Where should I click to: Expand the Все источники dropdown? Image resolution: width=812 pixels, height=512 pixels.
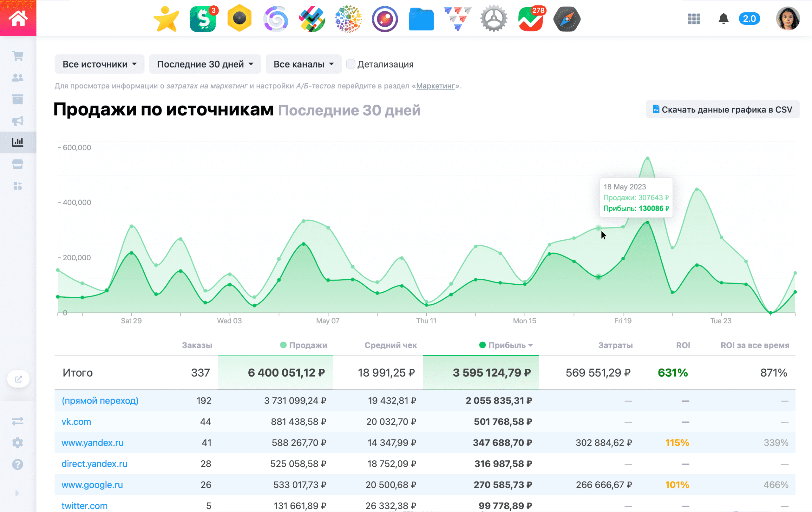point(100,64)
